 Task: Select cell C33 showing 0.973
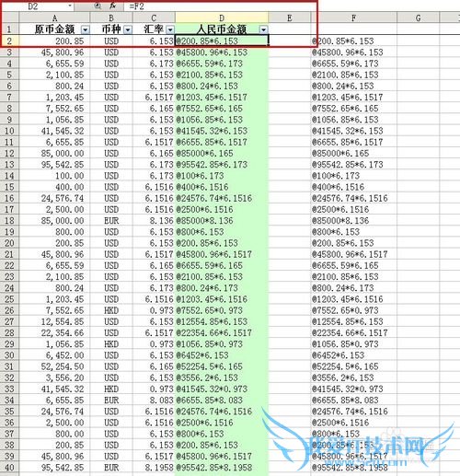[154, 389]
